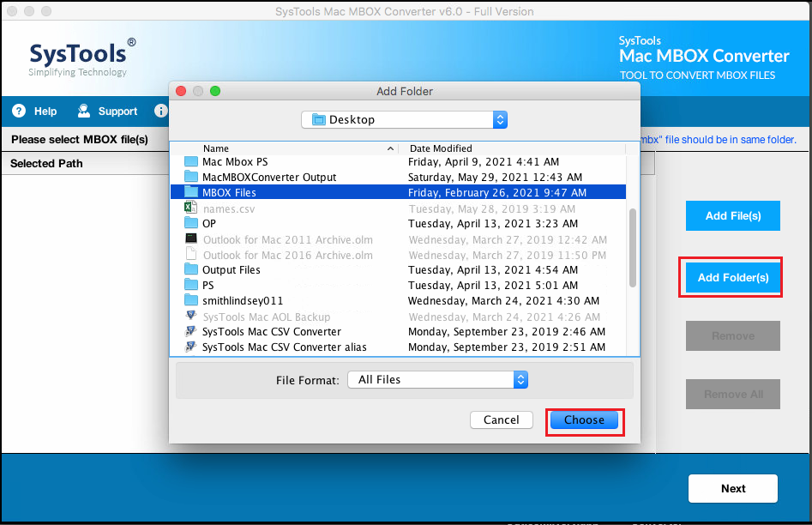Viewport: 812px width, 525px height.
Task: Click the Desktop folder icon in path popup
Action: 318,120
